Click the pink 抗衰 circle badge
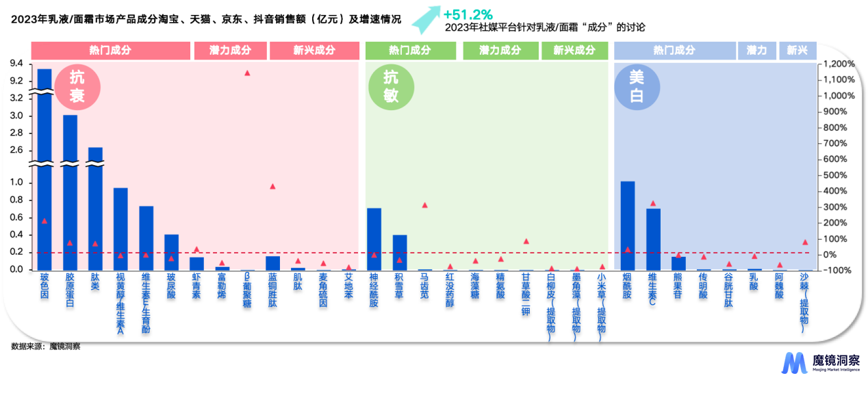 pyautogui.click(x=77, y=89)
